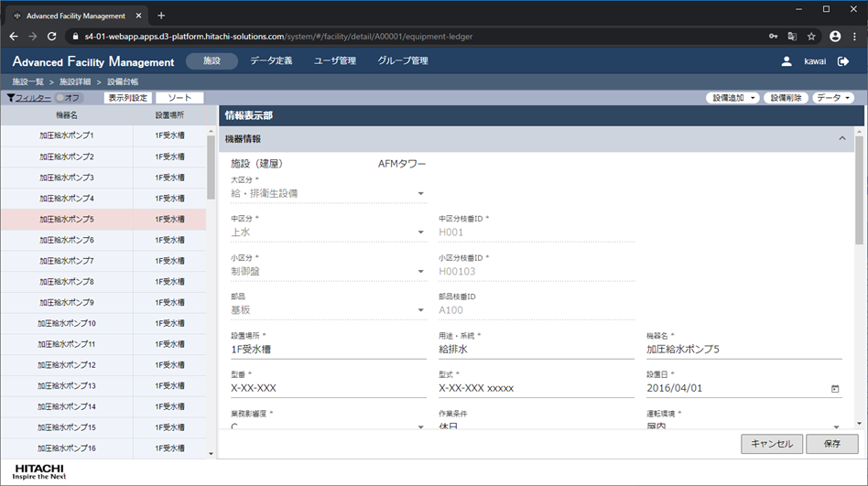Viewport: 868px width, 486px height.
Task: Click the 型番 input field
Action: 315,388
